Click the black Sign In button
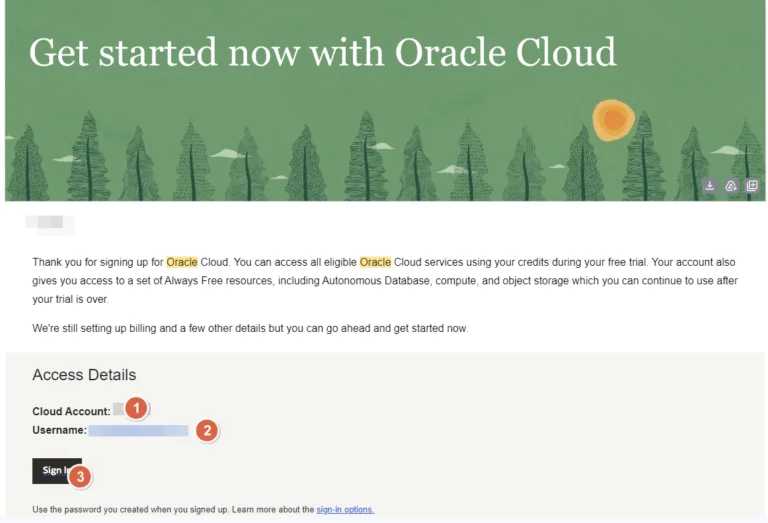Viewport: 768px width, 523px height. pos(57,471)
